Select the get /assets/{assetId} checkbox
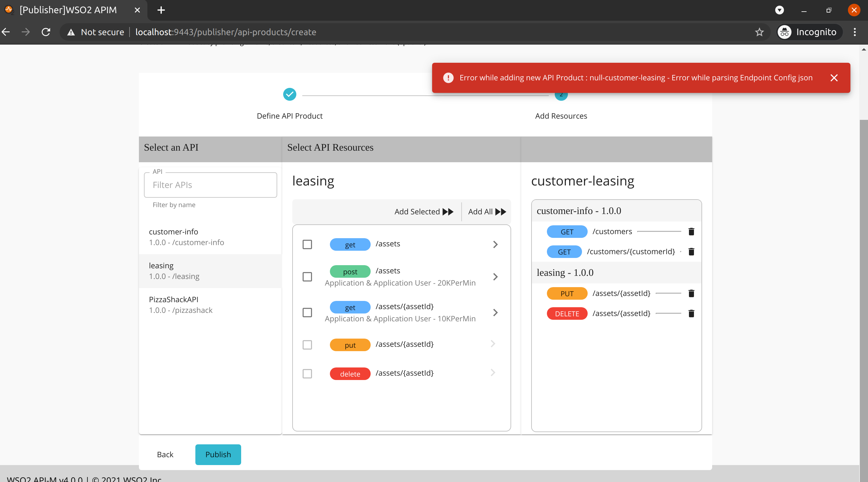The width and height of the screenshot is (868, 482). (x=307, y=312)
